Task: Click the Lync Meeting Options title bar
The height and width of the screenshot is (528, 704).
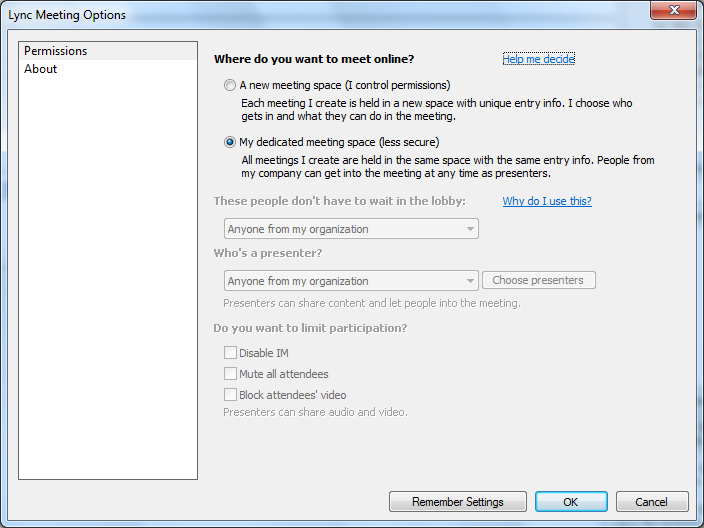Action: [300, 14]
